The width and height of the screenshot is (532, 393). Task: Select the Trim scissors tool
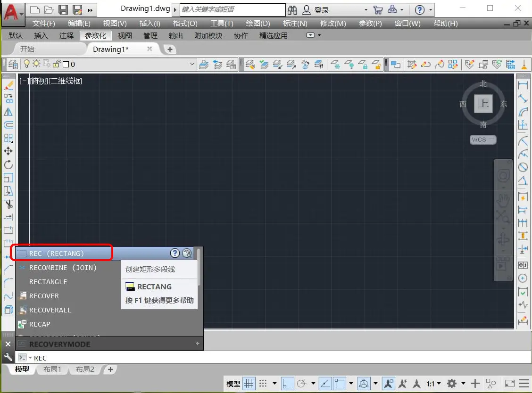(x=8, y=204)
